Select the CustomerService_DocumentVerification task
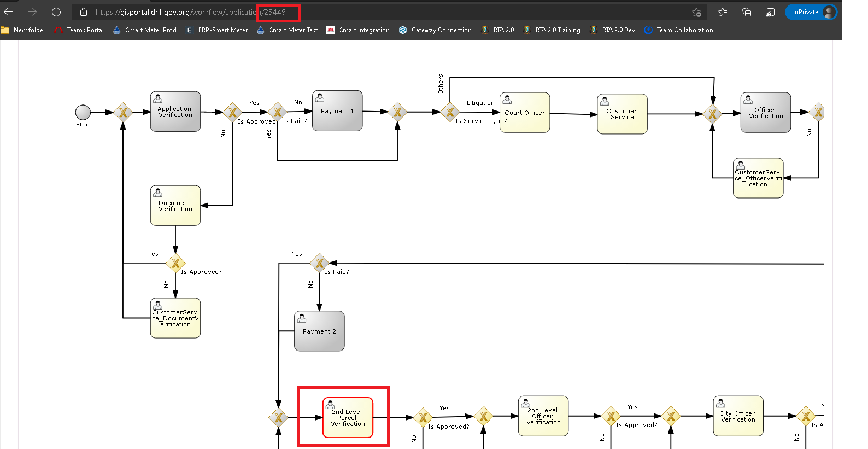 [x=175, y=318]
